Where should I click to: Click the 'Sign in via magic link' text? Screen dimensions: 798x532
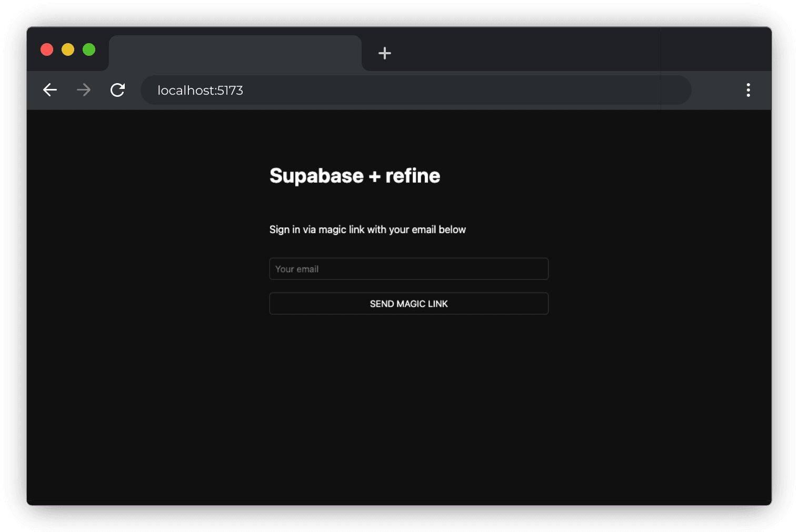(316, 229)
